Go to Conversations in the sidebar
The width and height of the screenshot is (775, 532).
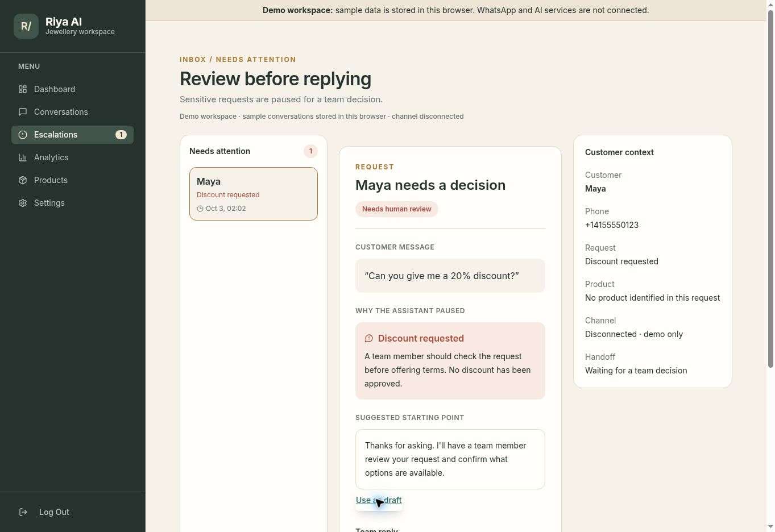click(x=72, y=112)
